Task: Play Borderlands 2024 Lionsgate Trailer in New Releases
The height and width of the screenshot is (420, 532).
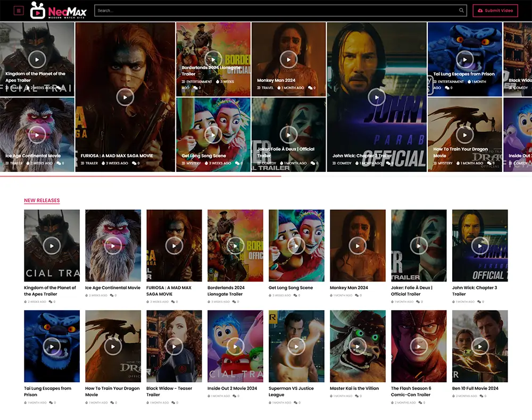Action: (235, 246)
